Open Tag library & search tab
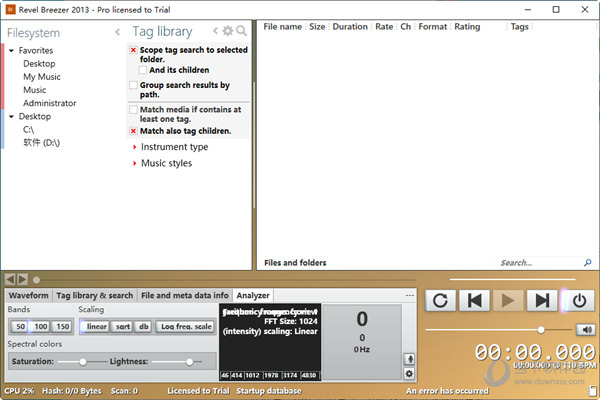This screenshot has height=400, width=600. pyautogui.click(x=95, y=296)
